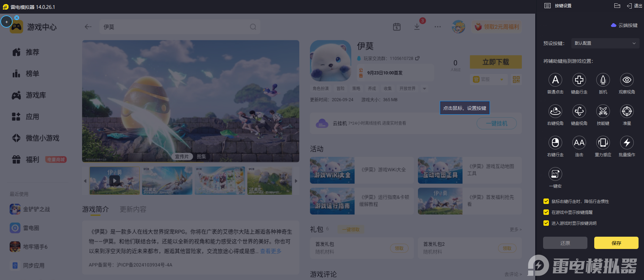Open 金铲铲之战 from recently used
Viewport: 644px width, 280px height.
(30, 209)
